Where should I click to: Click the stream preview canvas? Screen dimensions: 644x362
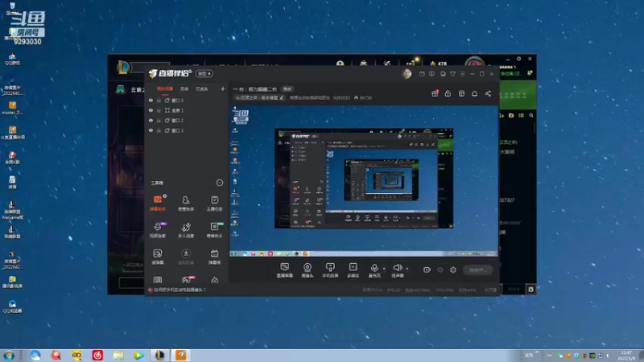[x=364, y=181]
